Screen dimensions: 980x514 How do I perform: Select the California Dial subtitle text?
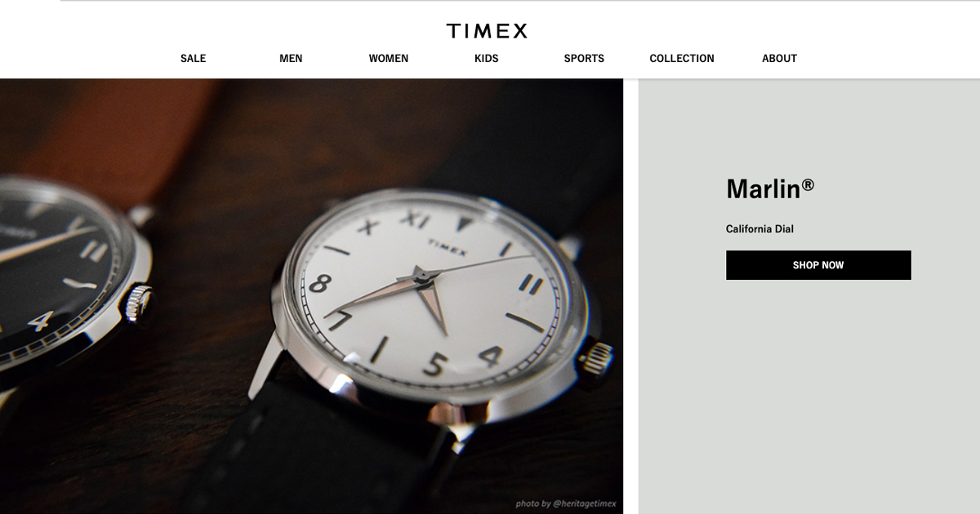pyautogui.click(x=759, y=229)
